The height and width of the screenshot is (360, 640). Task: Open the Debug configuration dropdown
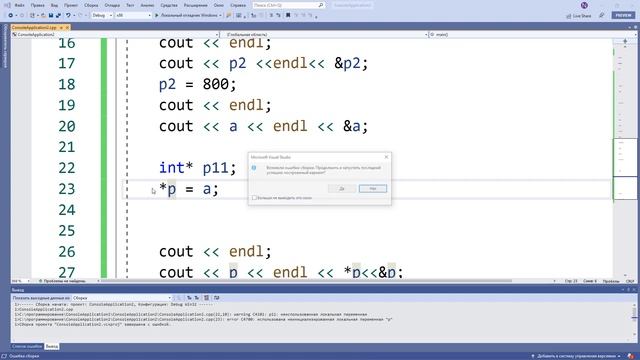point(102,16)
